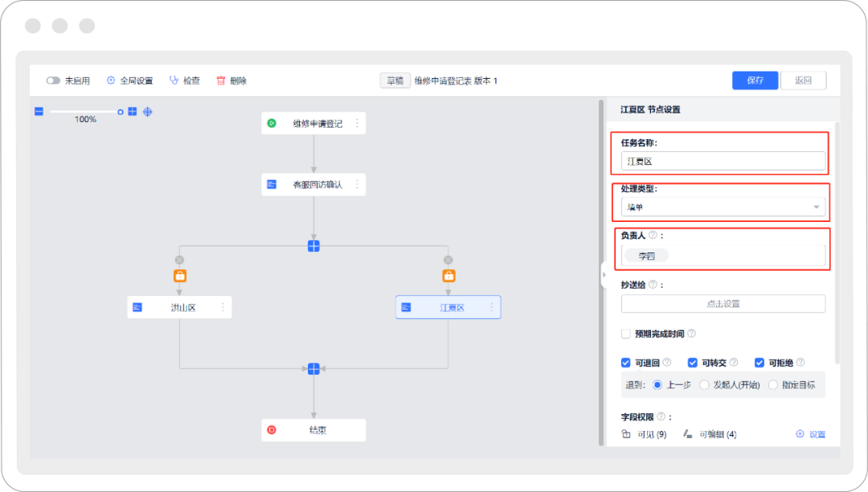Viewport: 868px width, 492px height.
Task: Select the 发起人(开始) radio option
Action: 704,385
